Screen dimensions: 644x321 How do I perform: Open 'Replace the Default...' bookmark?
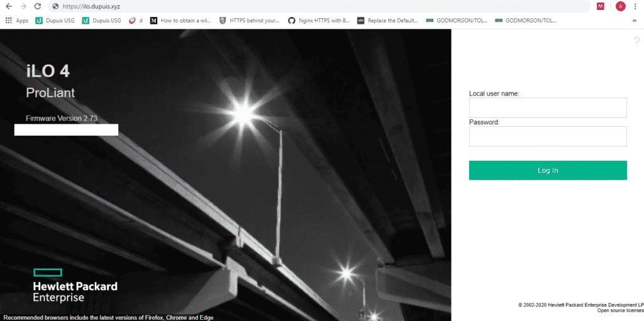click(x=387, y=20)
